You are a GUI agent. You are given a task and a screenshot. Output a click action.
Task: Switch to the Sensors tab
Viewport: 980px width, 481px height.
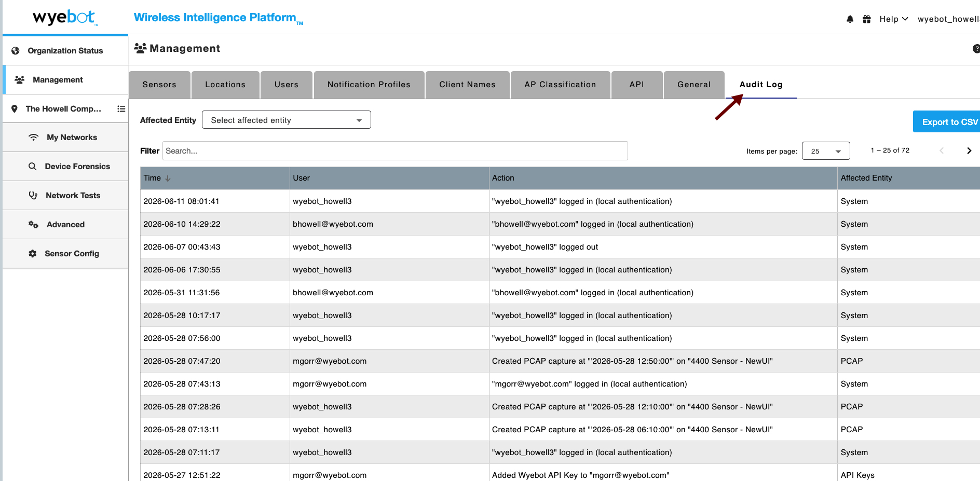(x=159, y=85)
